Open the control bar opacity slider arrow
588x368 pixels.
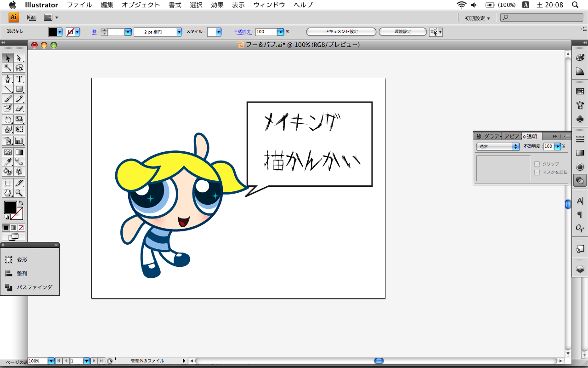pos(281,32)
